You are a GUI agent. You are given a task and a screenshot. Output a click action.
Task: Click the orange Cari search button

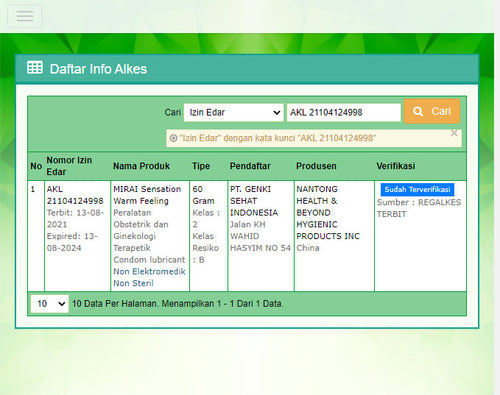point(432,111)
